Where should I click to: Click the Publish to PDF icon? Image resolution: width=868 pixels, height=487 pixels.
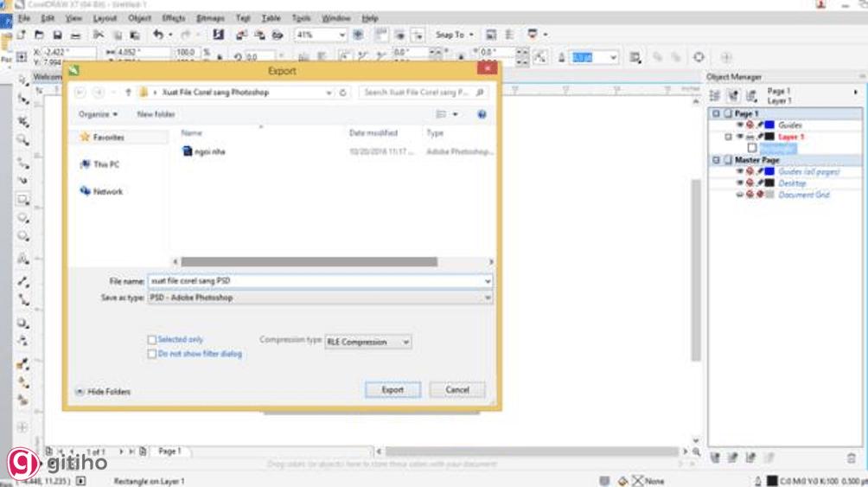point(278,35)
